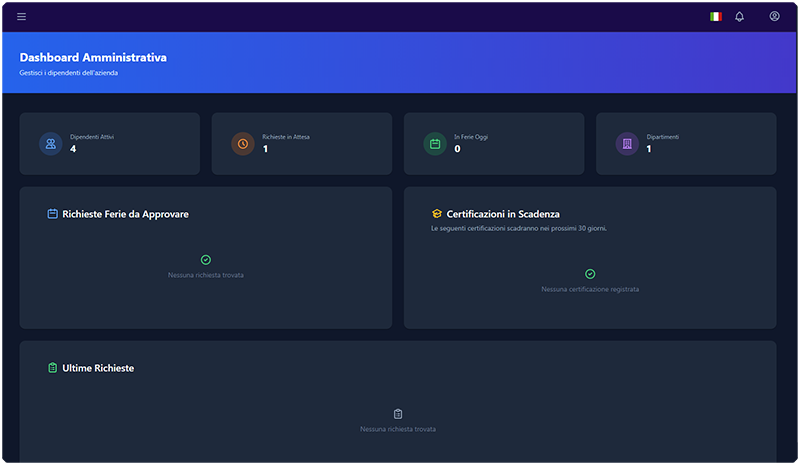Open the hamburger navigation menu
Image resolution: width=800 pixels, height=465 pixels.
(22, 16)
